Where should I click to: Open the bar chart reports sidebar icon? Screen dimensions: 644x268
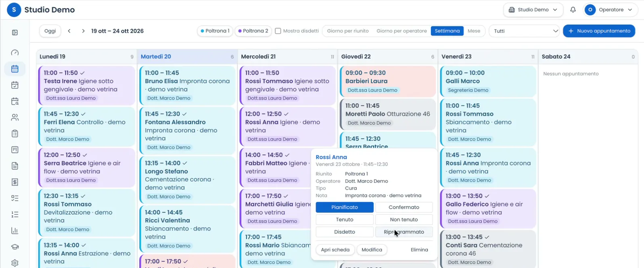[15, 231]
